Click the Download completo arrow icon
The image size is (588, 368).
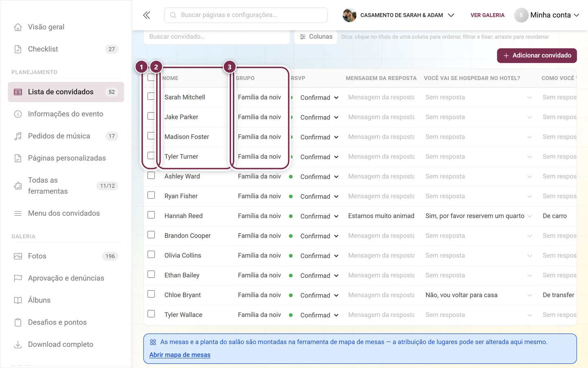click(x=18, y=345)
